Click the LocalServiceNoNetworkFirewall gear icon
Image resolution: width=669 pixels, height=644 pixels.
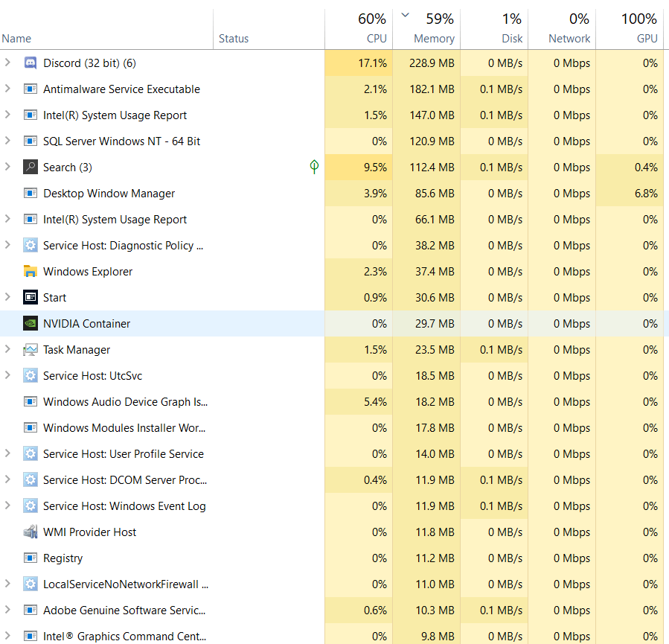31,584
